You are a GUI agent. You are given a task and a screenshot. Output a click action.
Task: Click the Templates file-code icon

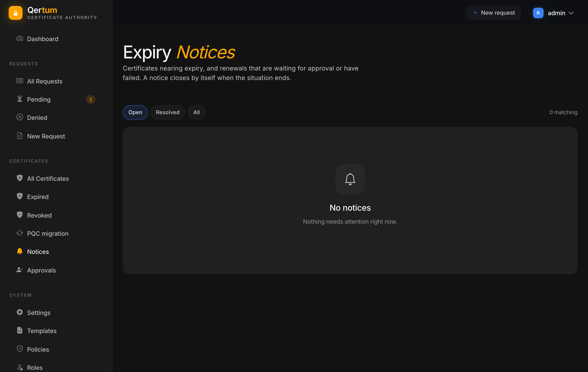(x=19, y=330)
